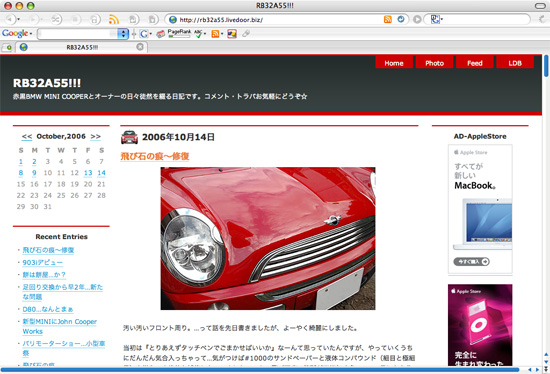Open the 足回り交換から早2年 recent entry
The image size is (550, 374).
[x=62, y=292]
